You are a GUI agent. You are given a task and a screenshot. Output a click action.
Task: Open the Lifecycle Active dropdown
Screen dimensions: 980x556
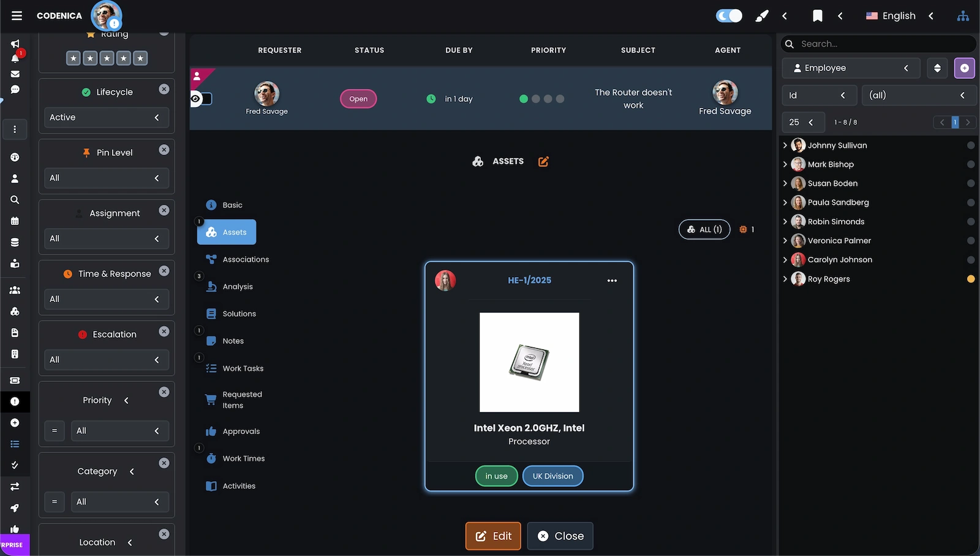click(106, 117)
